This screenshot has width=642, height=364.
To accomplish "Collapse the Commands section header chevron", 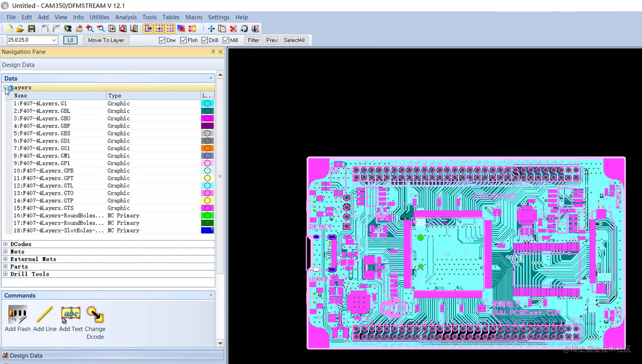I will [x=211, y=295].
